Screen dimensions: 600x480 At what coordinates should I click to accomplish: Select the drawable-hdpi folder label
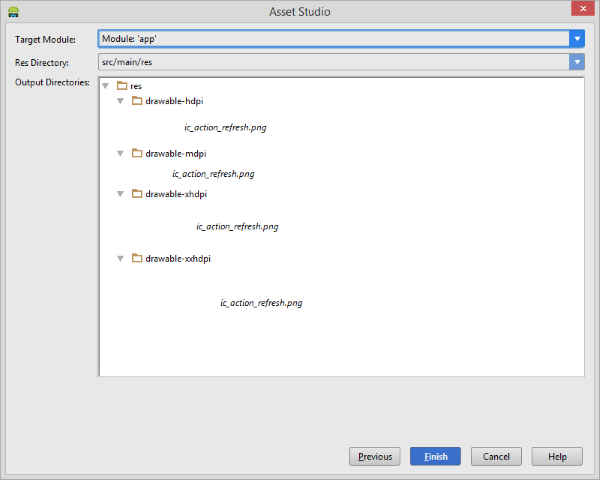[174, 101]
